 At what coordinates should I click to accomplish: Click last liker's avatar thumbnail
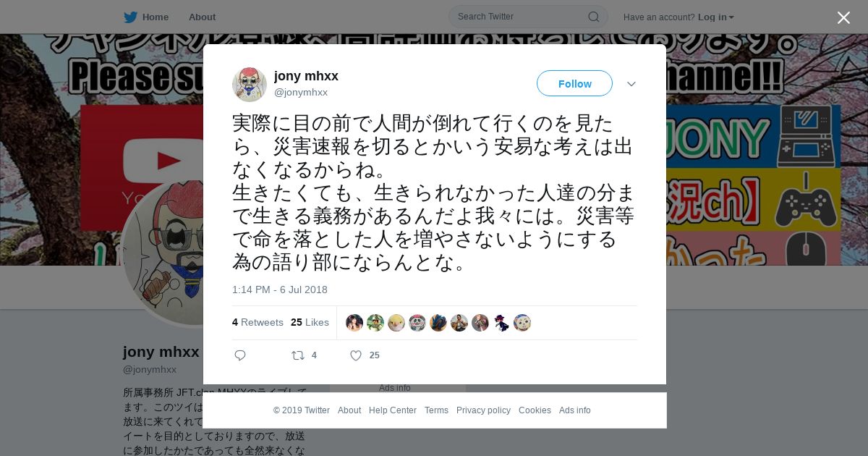tap(522, 323)
